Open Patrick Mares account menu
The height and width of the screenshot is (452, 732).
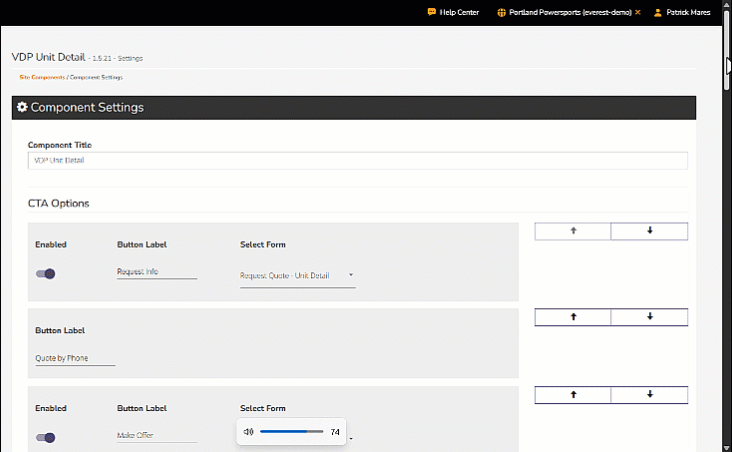(688, 13)
